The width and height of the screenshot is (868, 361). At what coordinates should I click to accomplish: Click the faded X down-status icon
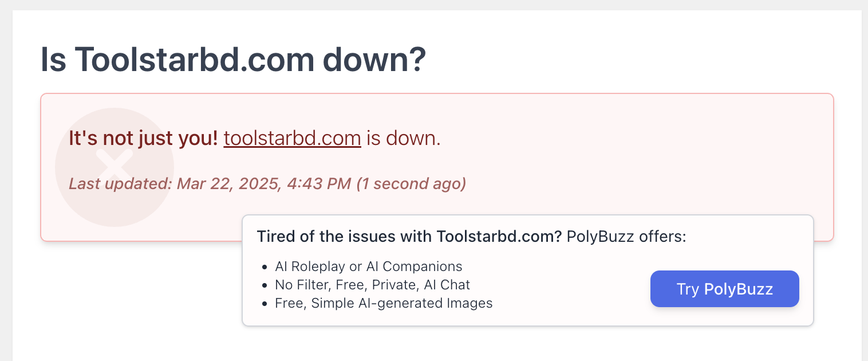[115, 167]
